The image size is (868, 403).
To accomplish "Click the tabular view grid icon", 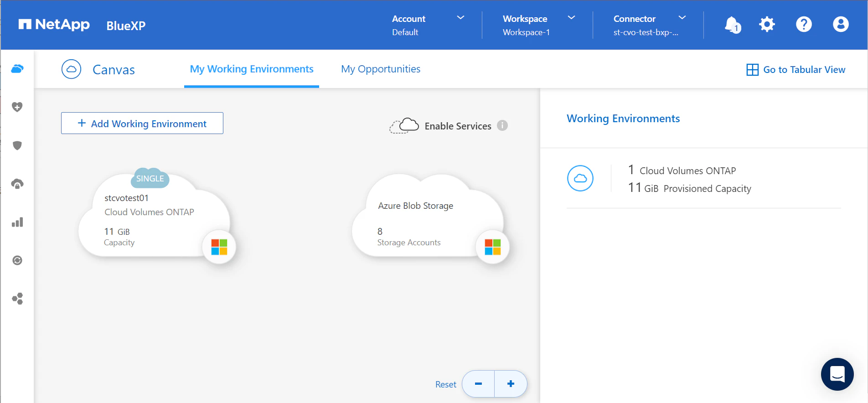I will point(753,70).
